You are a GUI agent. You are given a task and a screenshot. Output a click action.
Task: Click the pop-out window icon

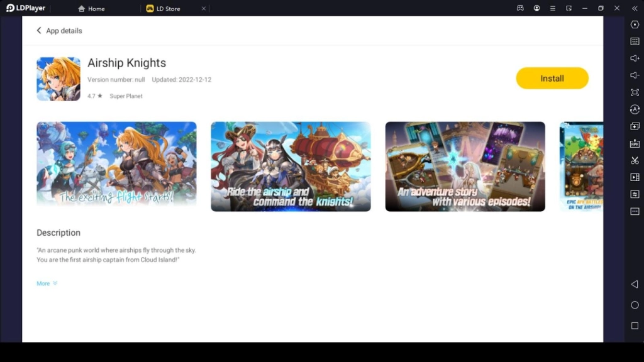(x=569, y=8)
